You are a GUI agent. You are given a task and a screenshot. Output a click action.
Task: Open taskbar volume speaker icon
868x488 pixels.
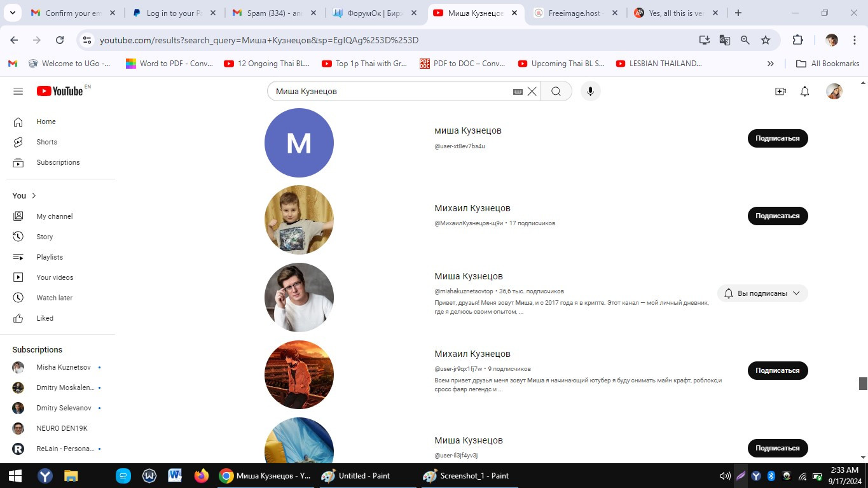(x=725, y=475)
